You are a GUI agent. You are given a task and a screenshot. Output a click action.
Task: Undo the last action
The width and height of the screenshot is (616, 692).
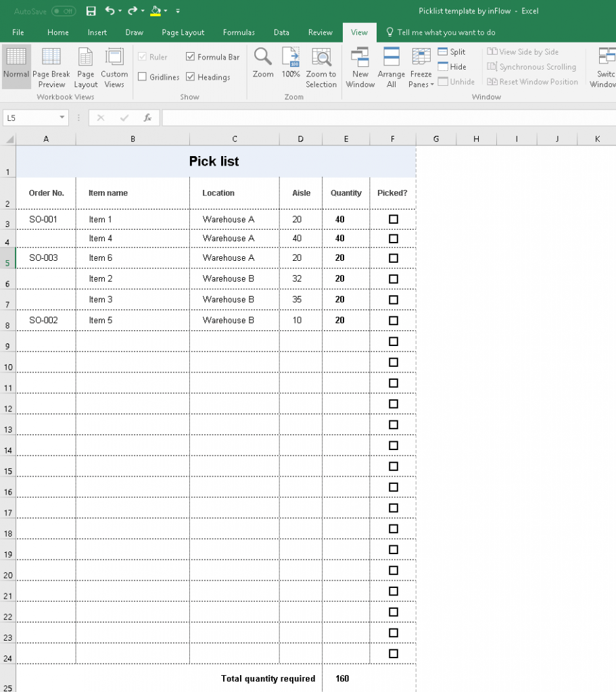tap(108, 10)
